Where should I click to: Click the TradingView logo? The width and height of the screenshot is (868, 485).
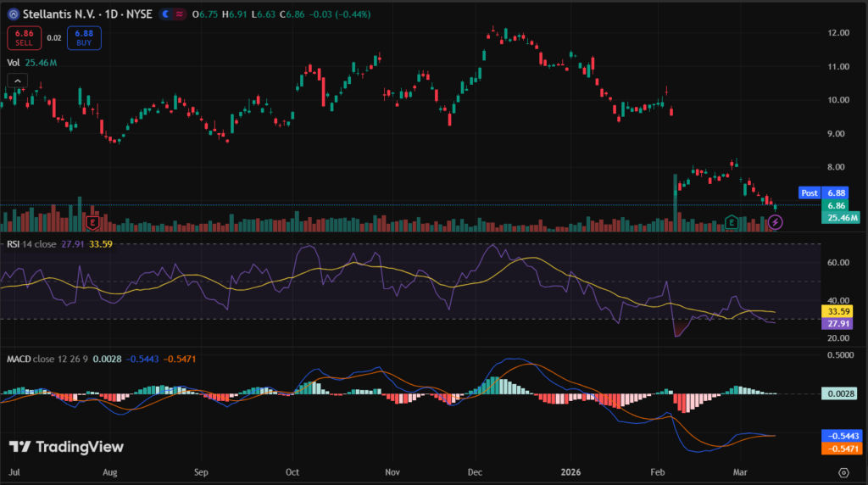click(x=66, y=447)
